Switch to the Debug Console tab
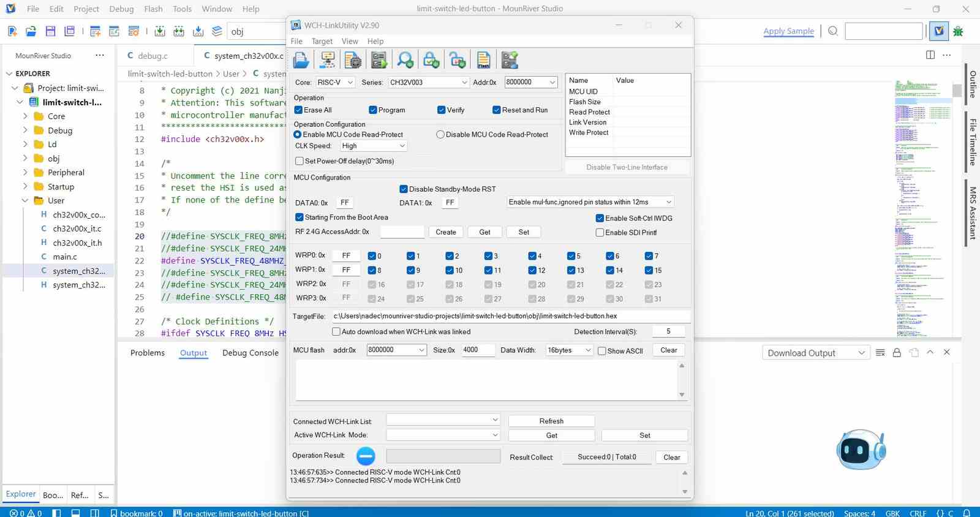Image resolution: width=980 pixels, height=517 pixels. pyautogui.click(x=251, y=353)
